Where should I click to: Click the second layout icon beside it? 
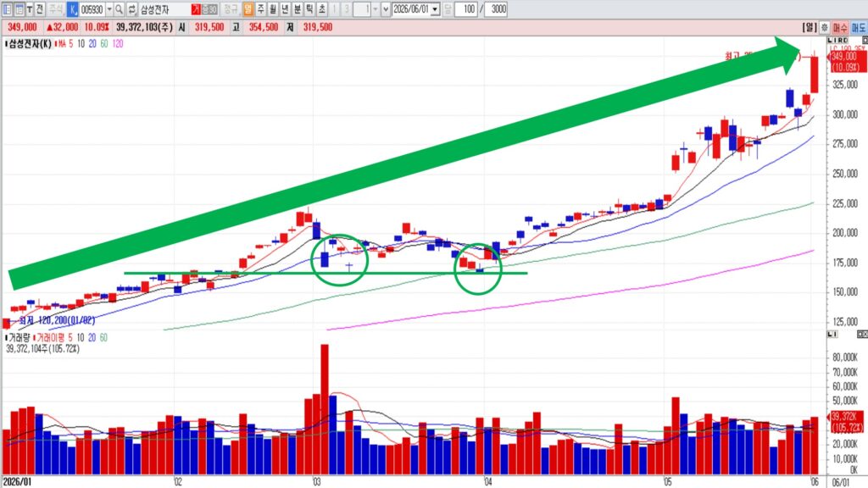(x=19, y=9)
